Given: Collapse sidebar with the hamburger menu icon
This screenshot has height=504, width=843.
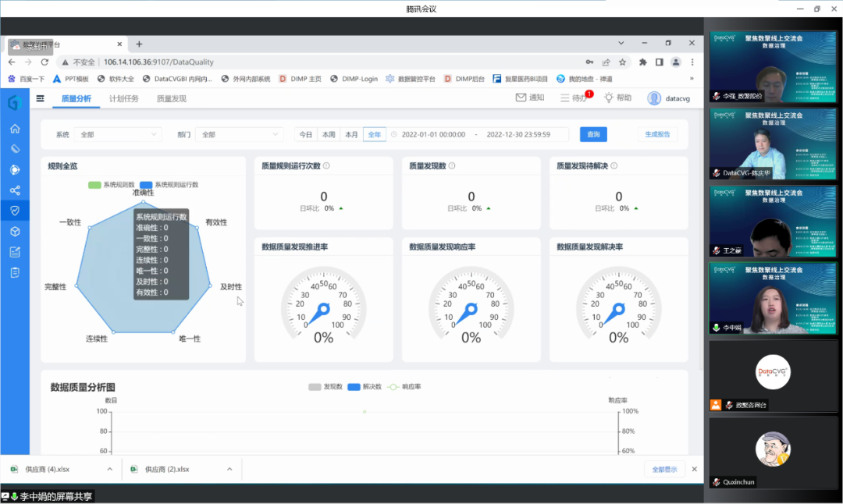Looking at the screenshot, I should coord(40,98).
